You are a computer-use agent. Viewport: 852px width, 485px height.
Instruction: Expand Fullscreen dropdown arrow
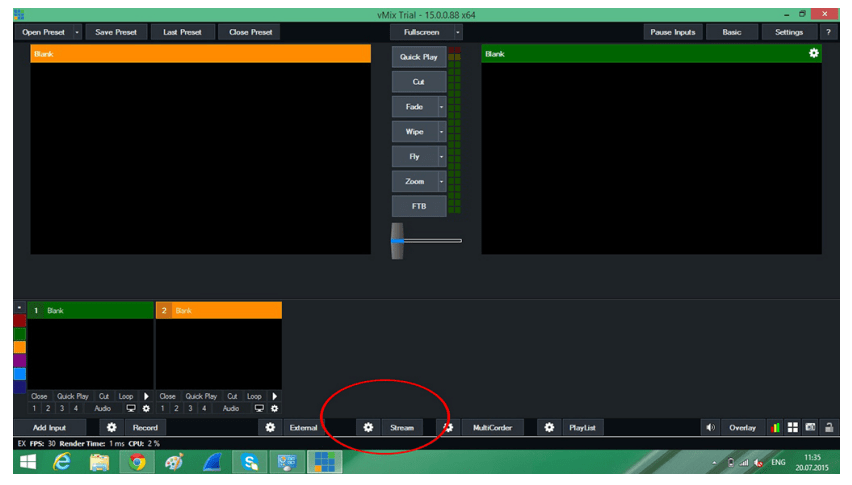pyautogui.click(x=458, y=32)
